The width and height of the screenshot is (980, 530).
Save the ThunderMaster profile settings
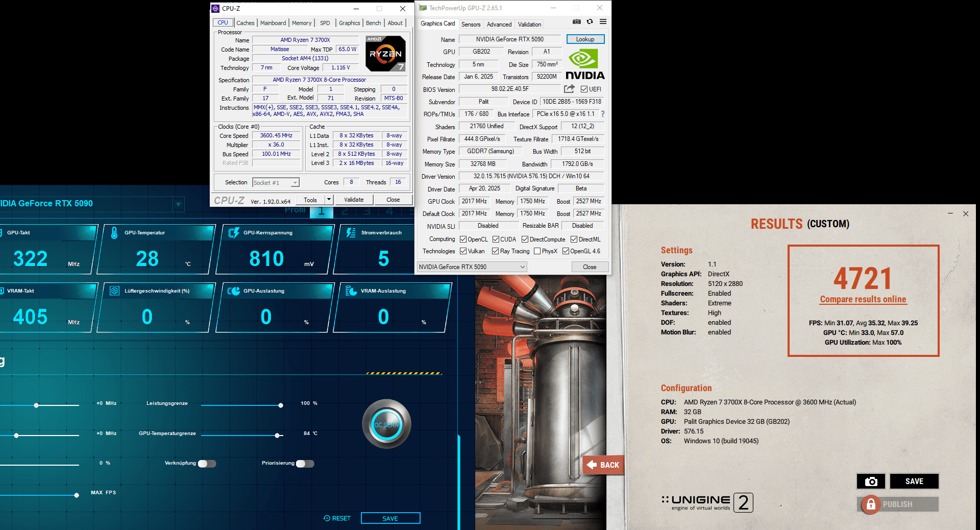390,518
